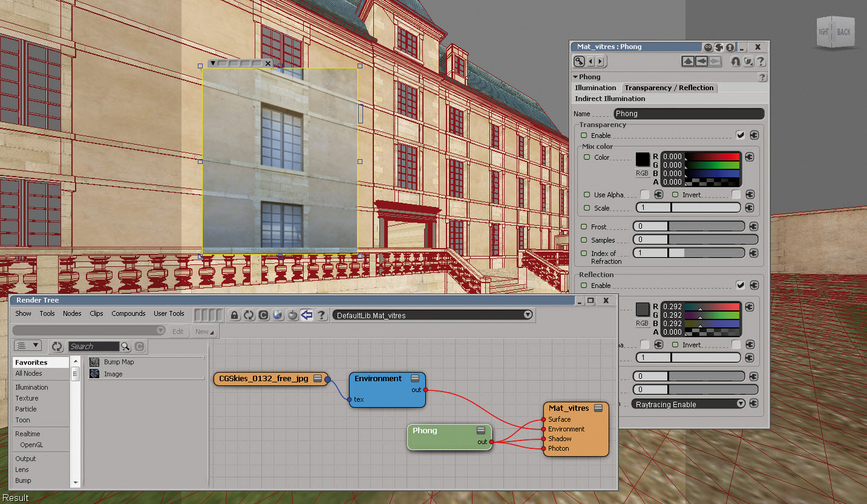
Task: Collapse the Phong section triangle
Action: tap(575, 77)
